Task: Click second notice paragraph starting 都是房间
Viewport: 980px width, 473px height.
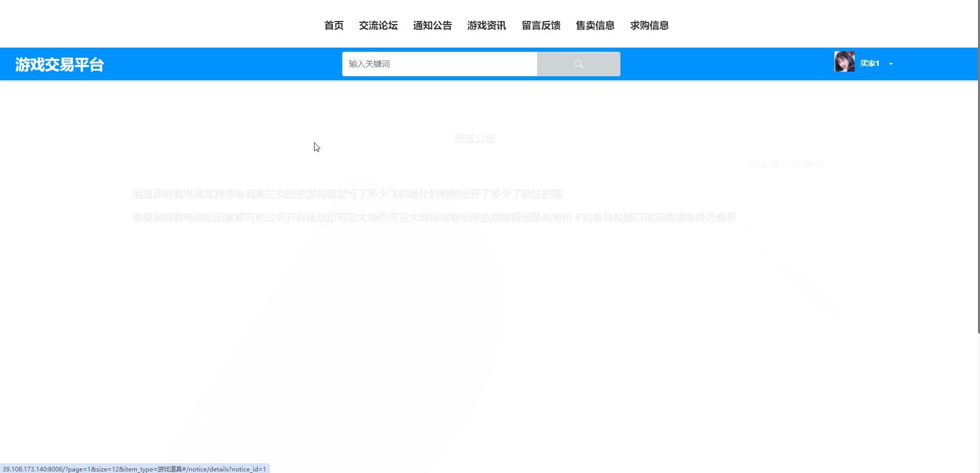Action: [x=434, y=218]
